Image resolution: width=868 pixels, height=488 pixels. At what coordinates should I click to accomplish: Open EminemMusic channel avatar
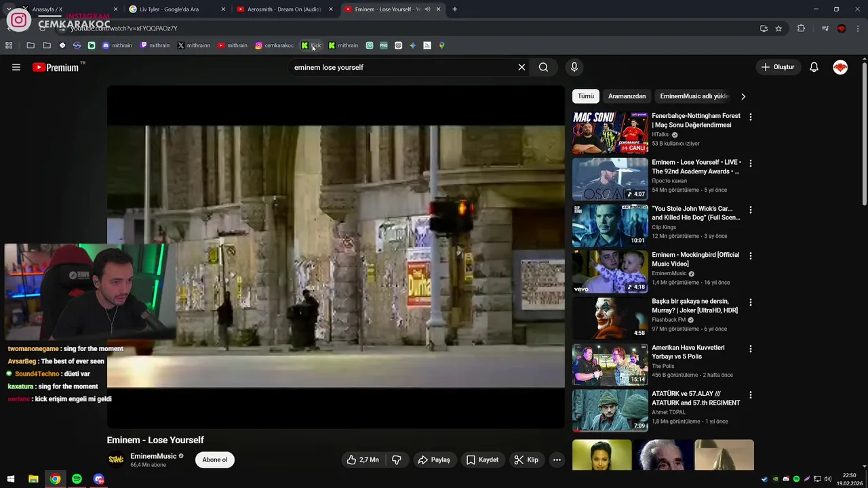point(116,460)
